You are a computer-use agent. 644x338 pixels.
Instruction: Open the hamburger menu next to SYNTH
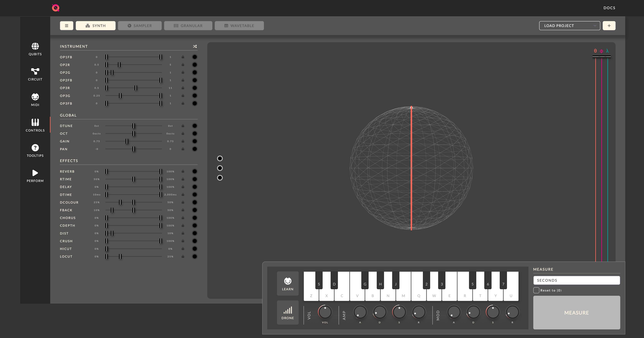(x=67, y=25)
